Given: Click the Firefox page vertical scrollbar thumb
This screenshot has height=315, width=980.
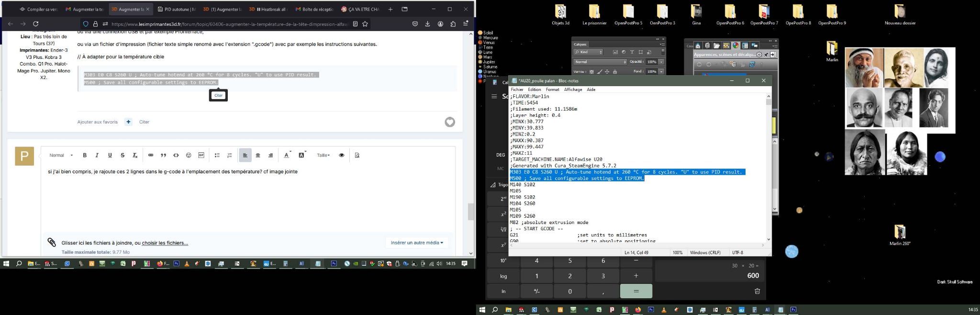Looking at the screenshot, I should point(470,212).
